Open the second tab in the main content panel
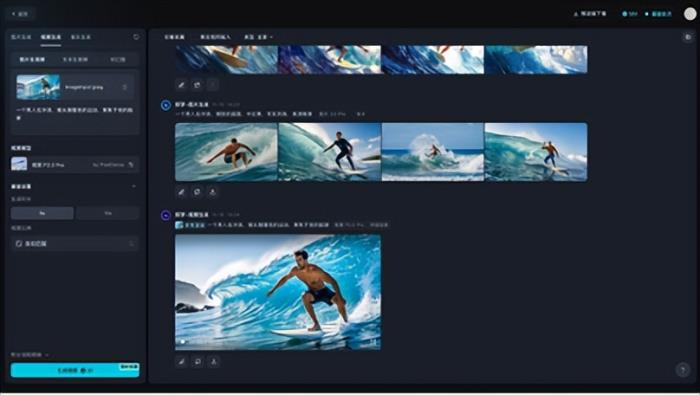Image resolution: width=700 pixels, height=395 pixels. 215,37
